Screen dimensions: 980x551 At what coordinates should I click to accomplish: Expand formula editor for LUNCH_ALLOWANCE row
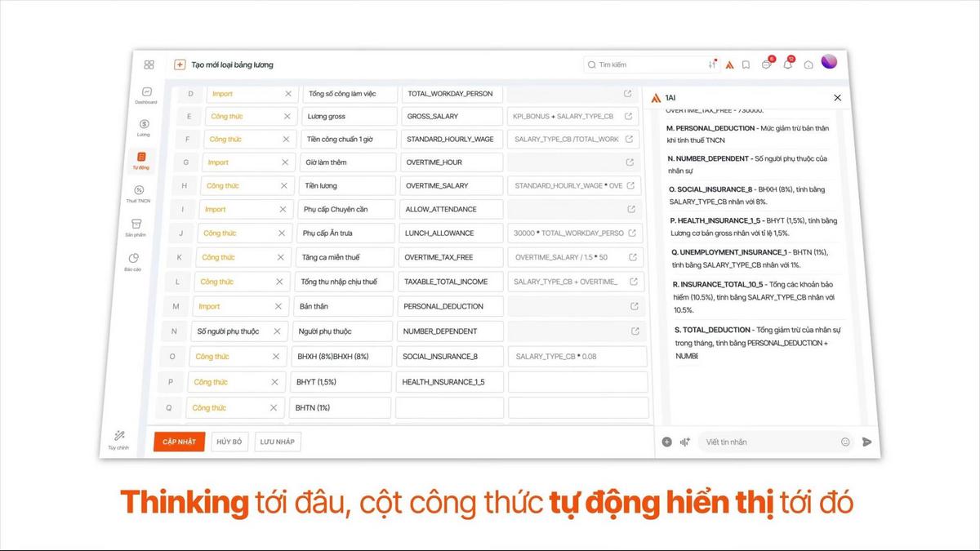[631, 233]
